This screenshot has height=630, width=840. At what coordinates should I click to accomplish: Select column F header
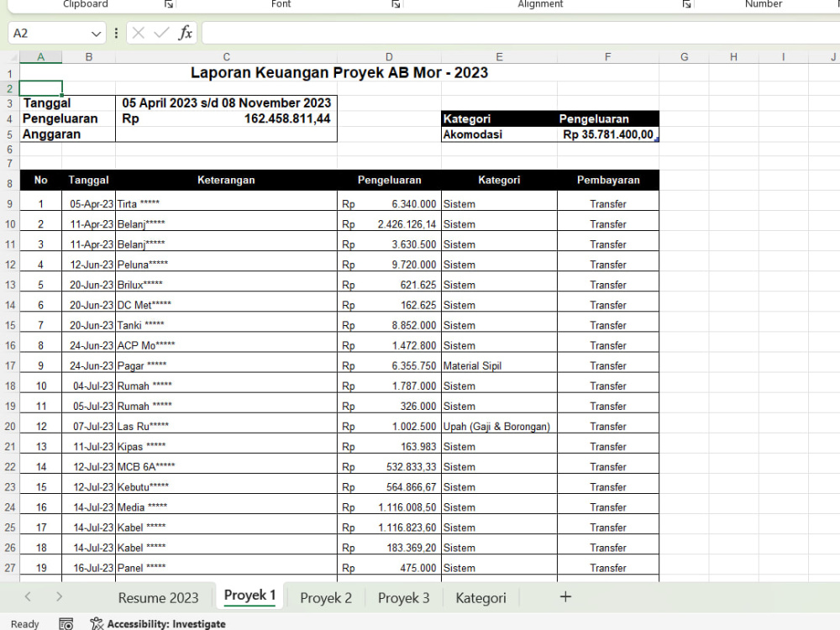607,57
